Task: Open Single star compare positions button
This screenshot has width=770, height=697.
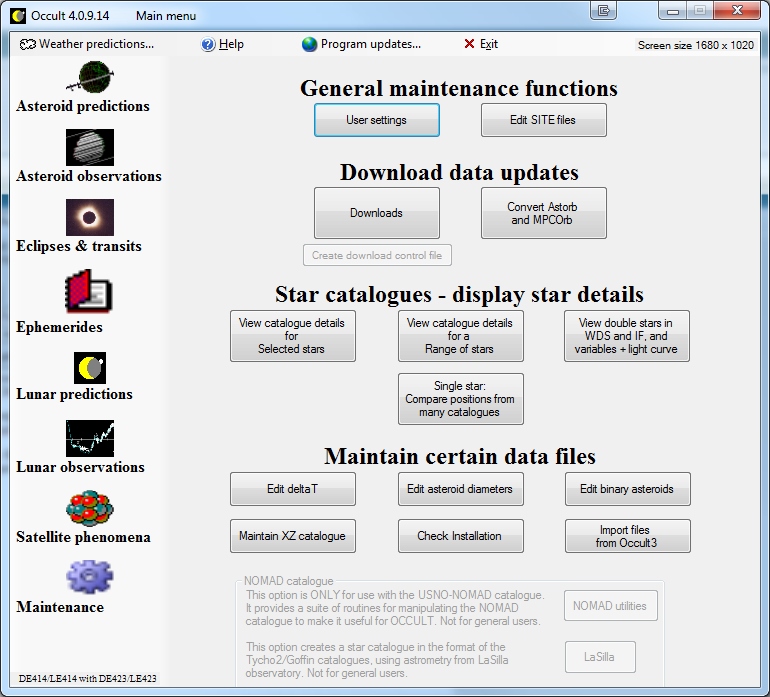Action: [461, 399]
